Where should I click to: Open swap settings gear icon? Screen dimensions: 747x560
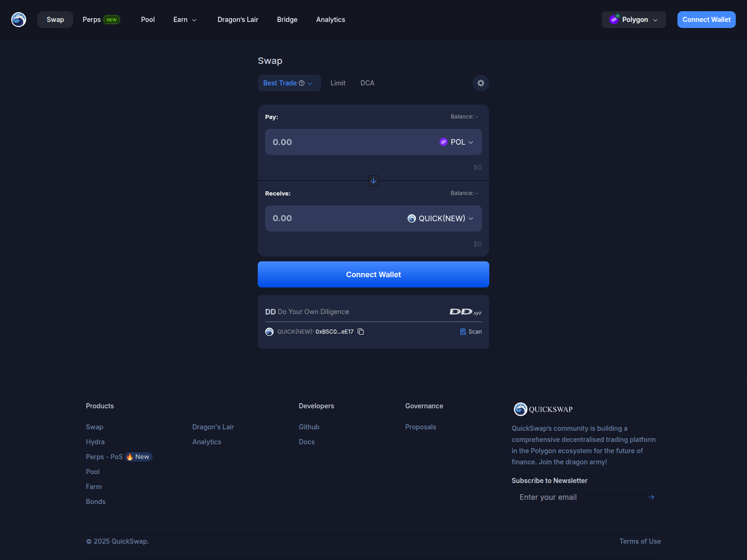[x=481, y=83]
